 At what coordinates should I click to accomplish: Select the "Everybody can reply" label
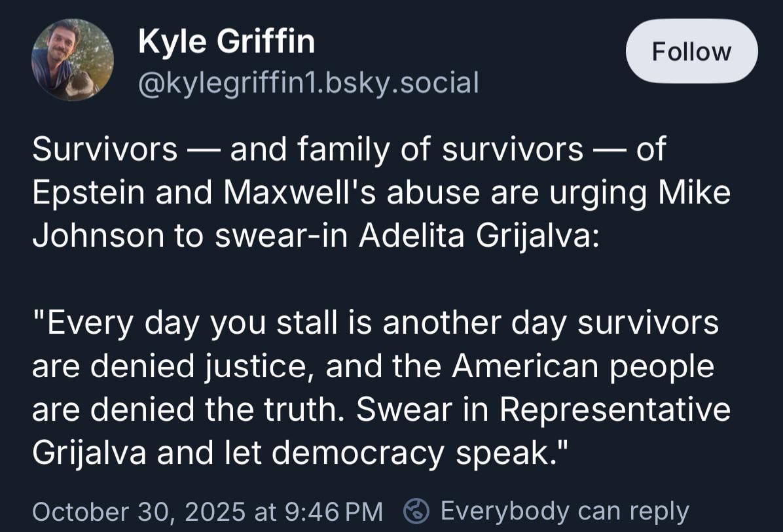point(564,511)
